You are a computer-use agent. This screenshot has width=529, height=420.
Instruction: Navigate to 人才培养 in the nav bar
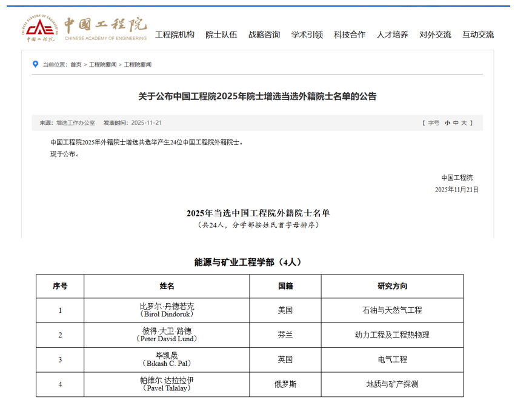392,35
